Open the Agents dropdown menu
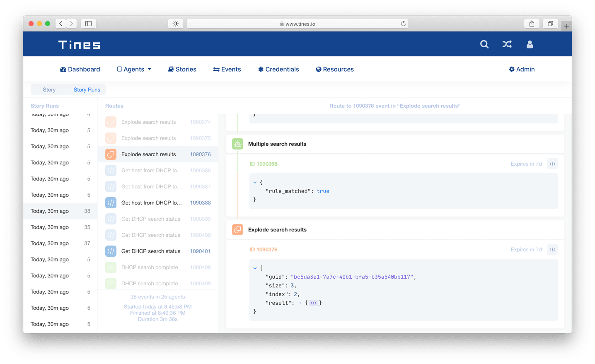Screen dimensions: 595x364 coord(134,70)
